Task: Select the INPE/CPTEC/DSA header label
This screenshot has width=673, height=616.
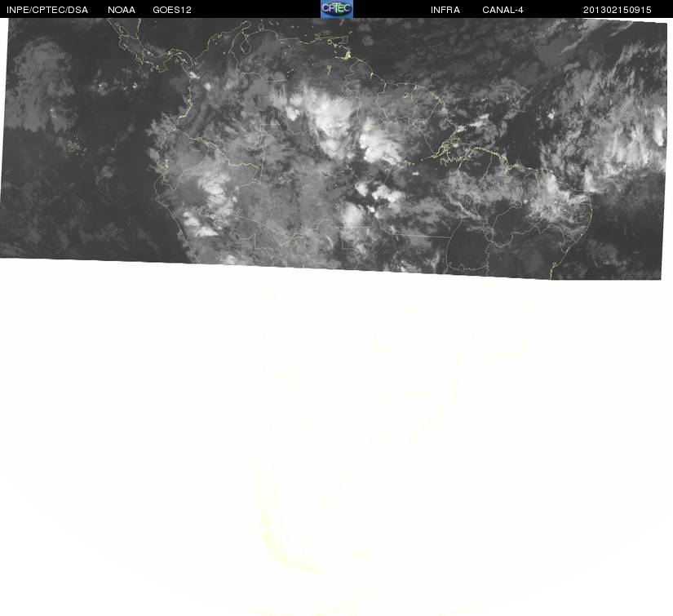Action: [x=47, y=10]
